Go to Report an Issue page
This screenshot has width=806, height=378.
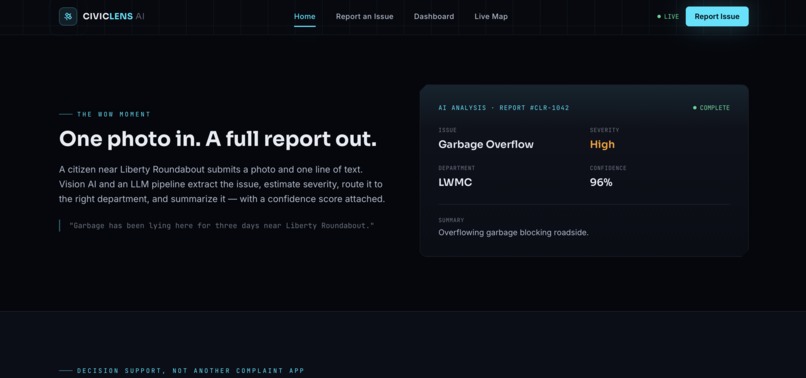(364, 16)
